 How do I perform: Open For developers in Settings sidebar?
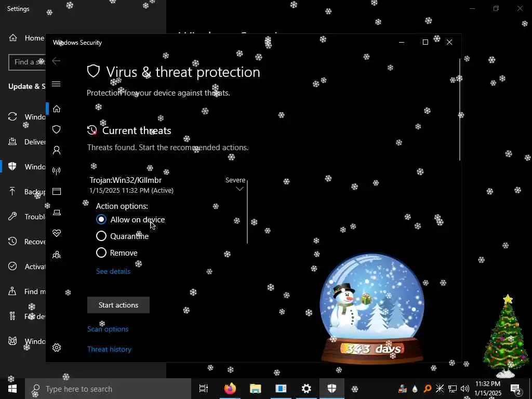26,316
